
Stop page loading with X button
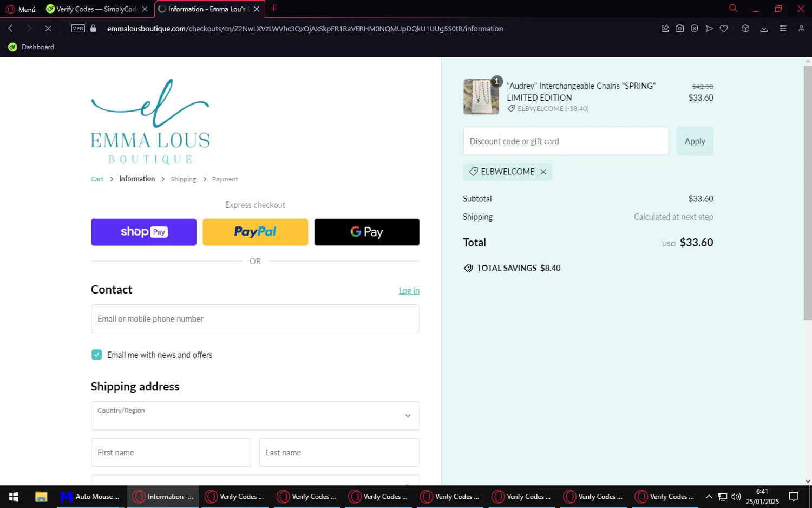(x=48, y=28)
